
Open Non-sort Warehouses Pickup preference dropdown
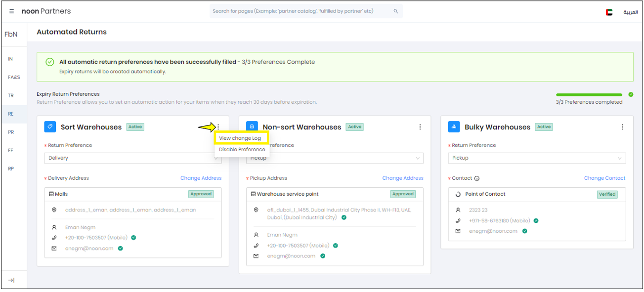tap(335, 158)
